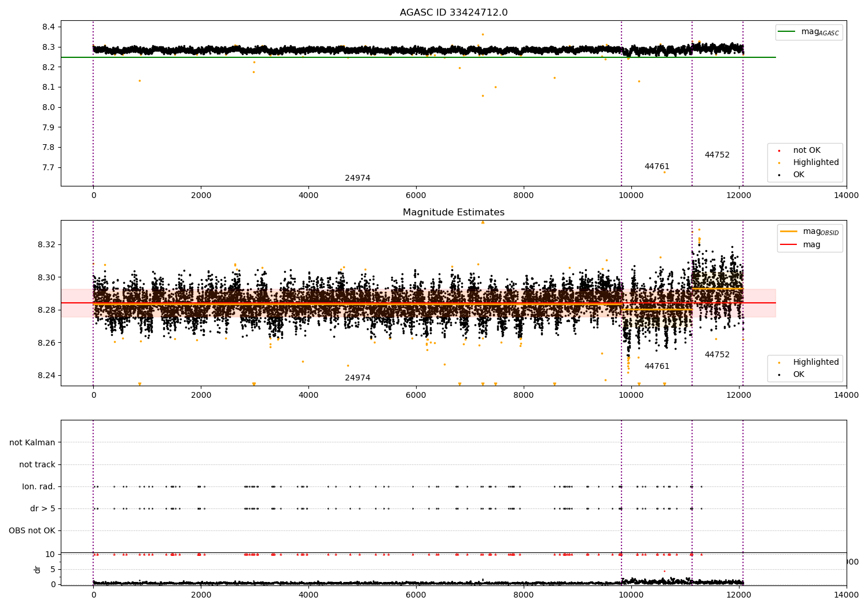Click the 8.32 tick on Magnitude Estimates axis
The image size is (868, 608).
pyautogui.click(x=46, y=245)
